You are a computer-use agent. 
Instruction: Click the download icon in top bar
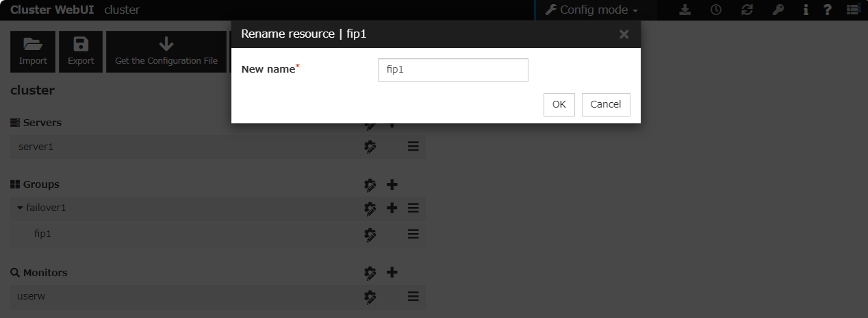tap(685, 10)
